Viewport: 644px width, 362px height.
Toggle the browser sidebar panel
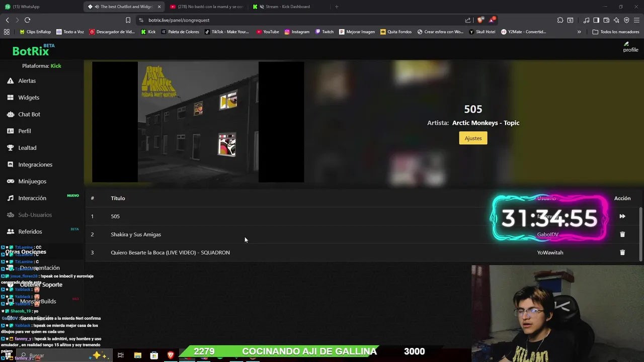pos(596,20)
